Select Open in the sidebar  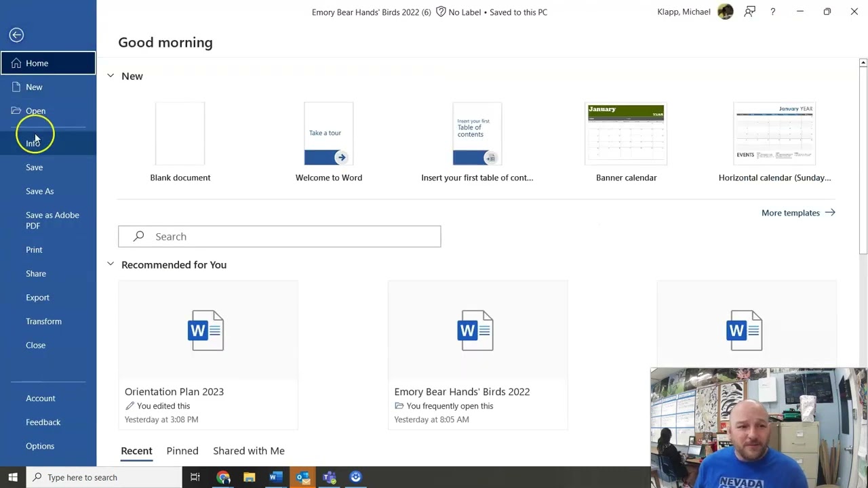(48, 111)
